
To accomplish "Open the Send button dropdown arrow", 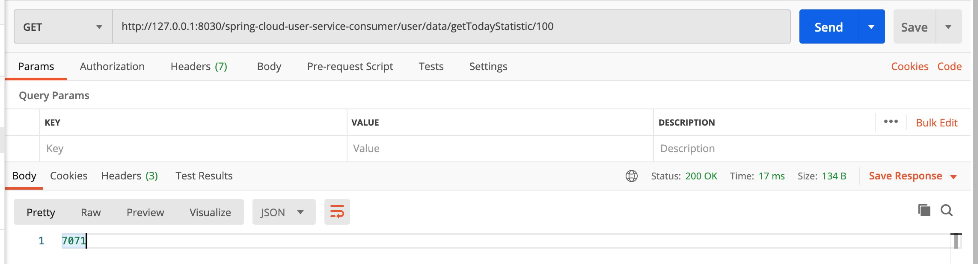I will click(x=871, y=27).
